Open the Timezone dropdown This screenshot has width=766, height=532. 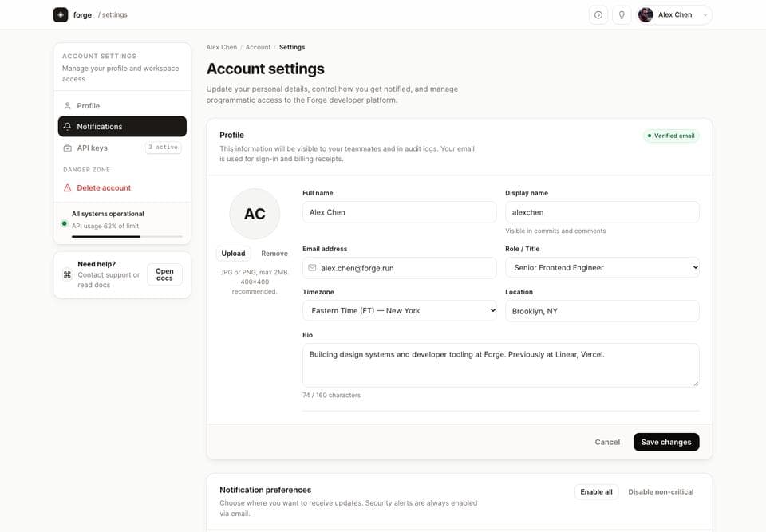pyautogui.click(x=399, y=310)
